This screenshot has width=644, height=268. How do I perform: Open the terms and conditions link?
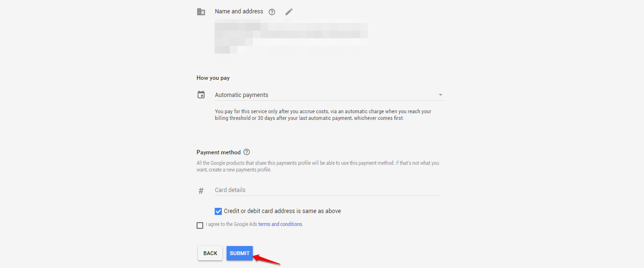point(280,224)
